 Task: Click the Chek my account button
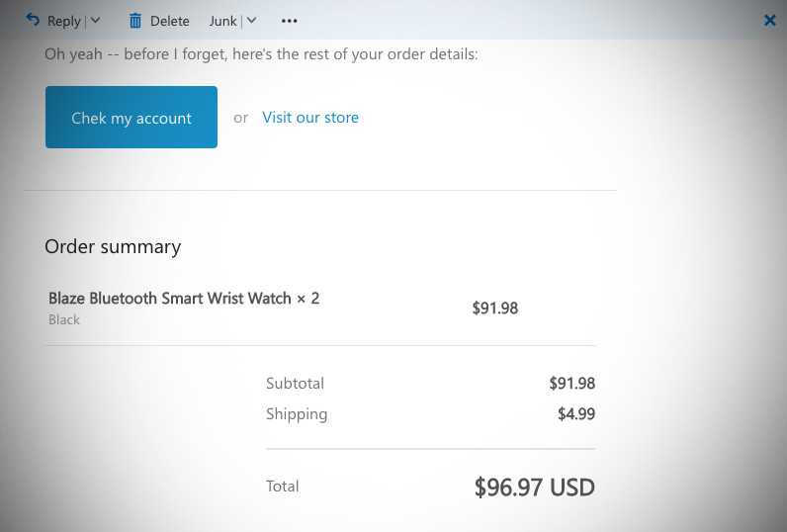[131, 117]
